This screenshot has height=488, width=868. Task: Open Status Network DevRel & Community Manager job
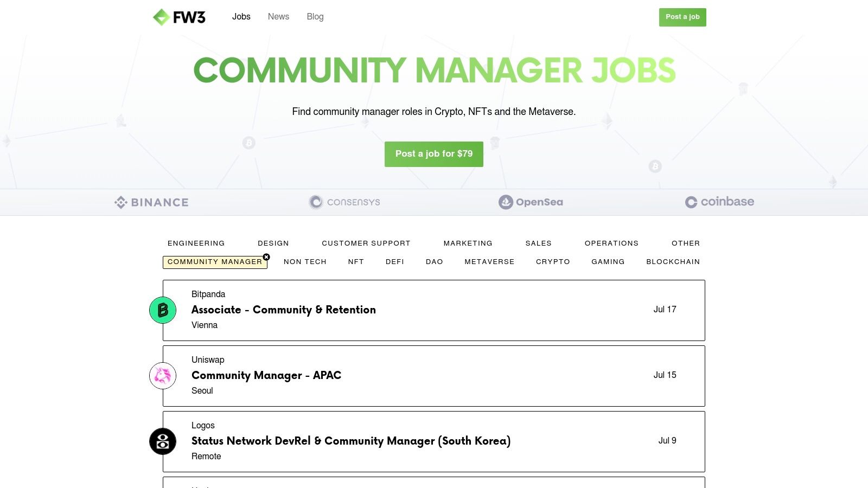pos(351,441)
